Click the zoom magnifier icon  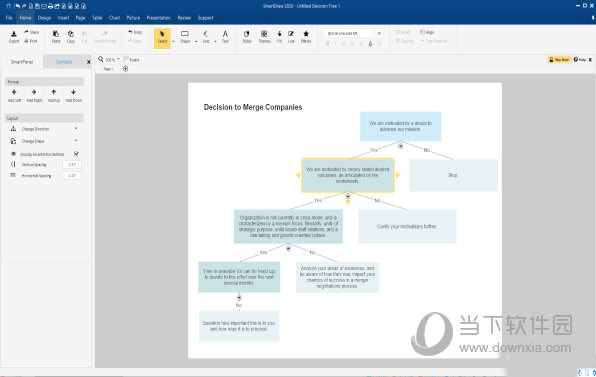pyautogui.click(x=101, y=59)
